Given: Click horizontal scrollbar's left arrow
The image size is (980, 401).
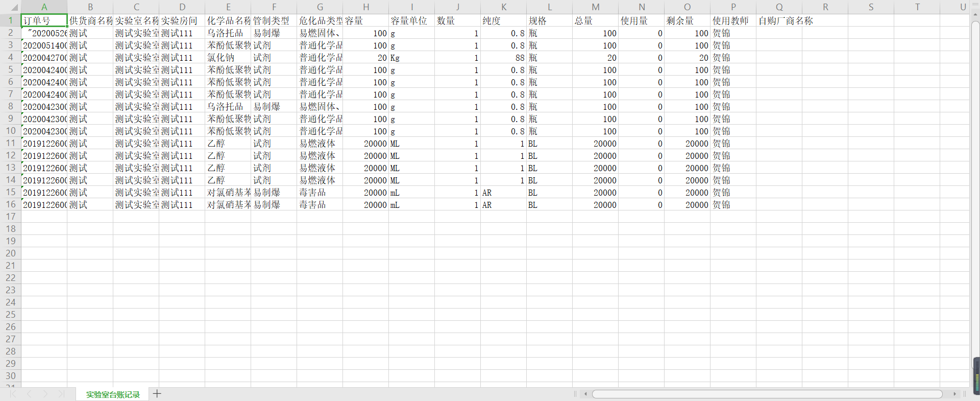Looking at the screenshot, I should (585, 394).
